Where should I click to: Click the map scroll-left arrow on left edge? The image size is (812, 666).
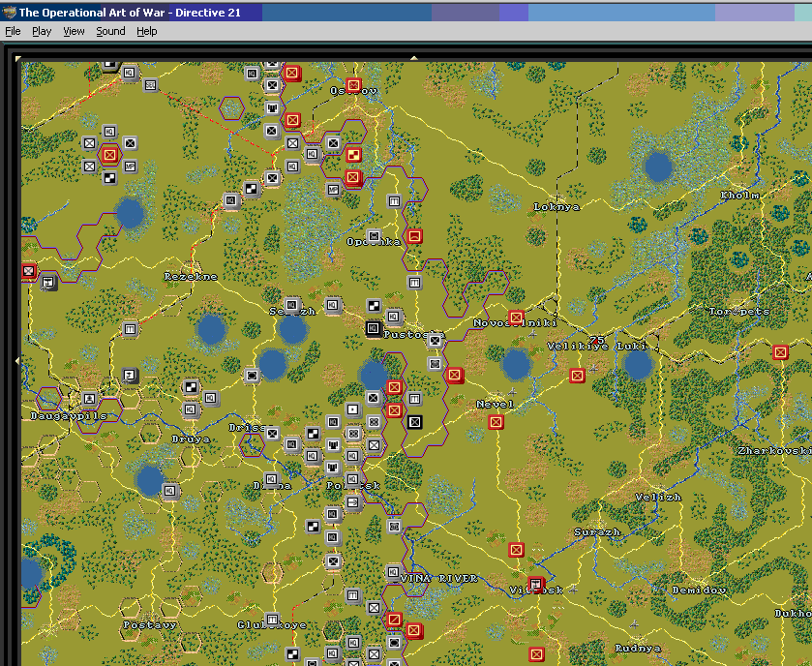[17, 360]
